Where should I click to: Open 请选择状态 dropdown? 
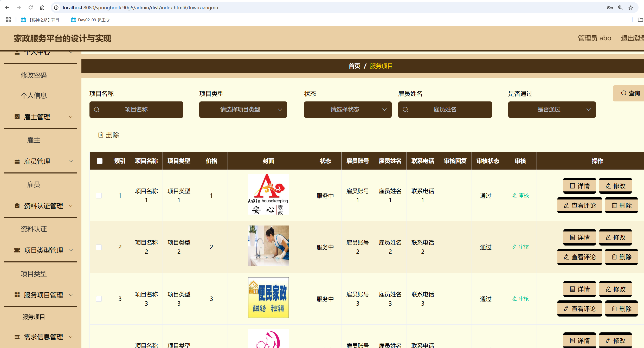[348, 109]
